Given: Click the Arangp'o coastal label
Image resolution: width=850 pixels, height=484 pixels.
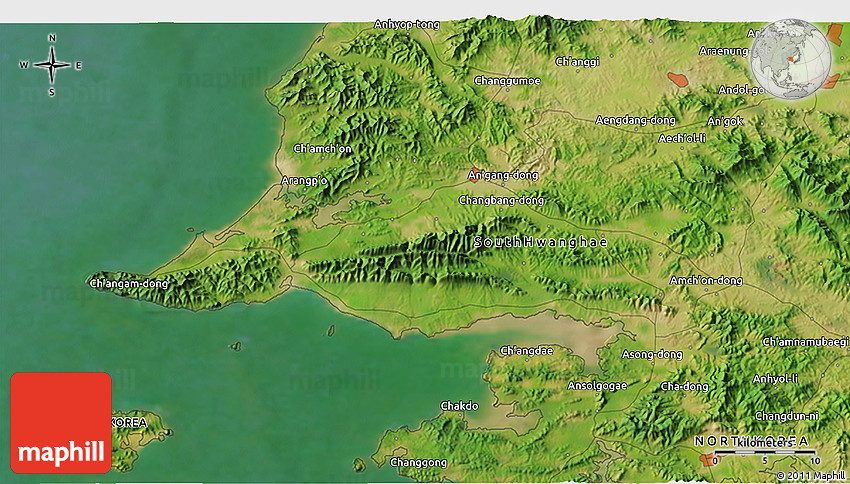Looking at the screenshot, I should tap(305, 181).
